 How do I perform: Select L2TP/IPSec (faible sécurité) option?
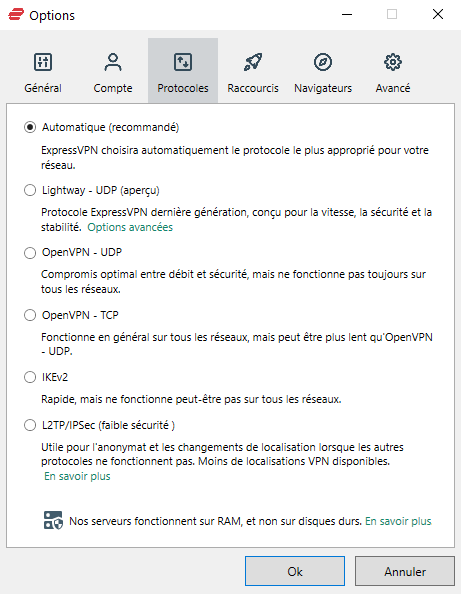(x=30, y=425)
